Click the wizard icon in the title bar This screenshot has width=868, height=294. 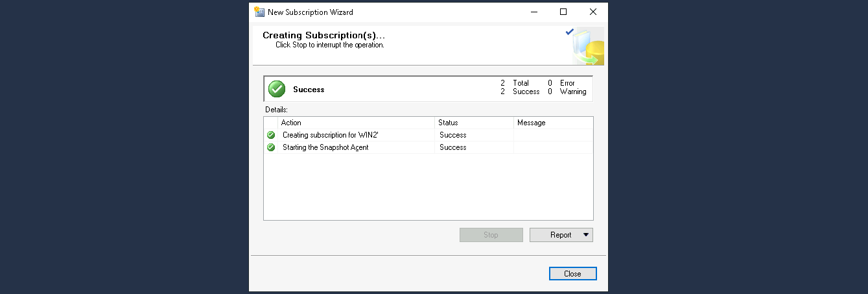pos(259,12)
